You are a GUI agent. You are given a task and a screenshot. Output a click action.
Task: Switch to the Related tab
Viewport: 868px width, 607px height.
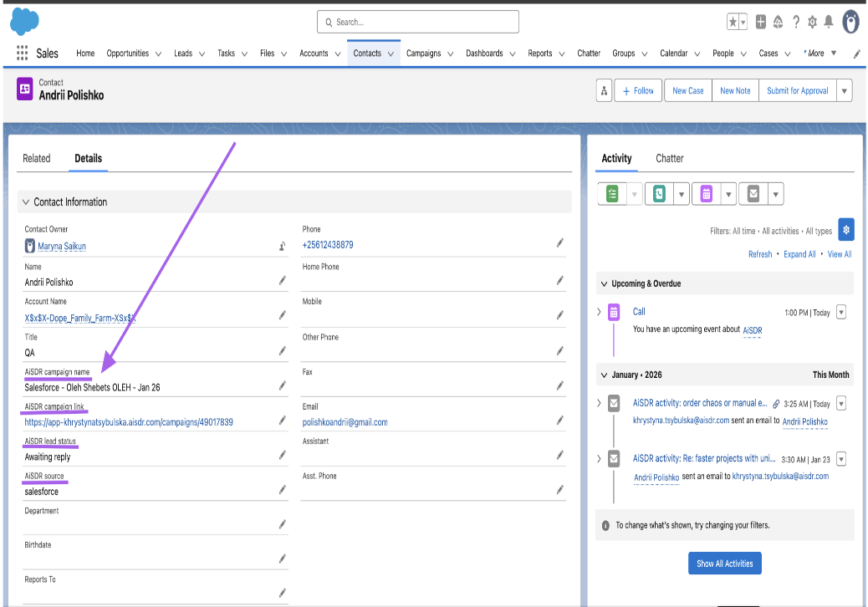(x=37, y=158)
